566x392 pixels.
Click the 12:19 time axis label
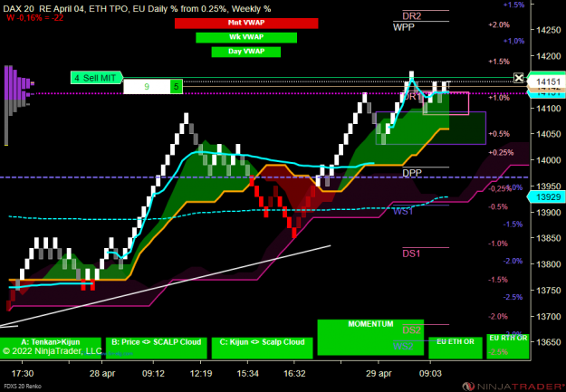click(201, 373)
